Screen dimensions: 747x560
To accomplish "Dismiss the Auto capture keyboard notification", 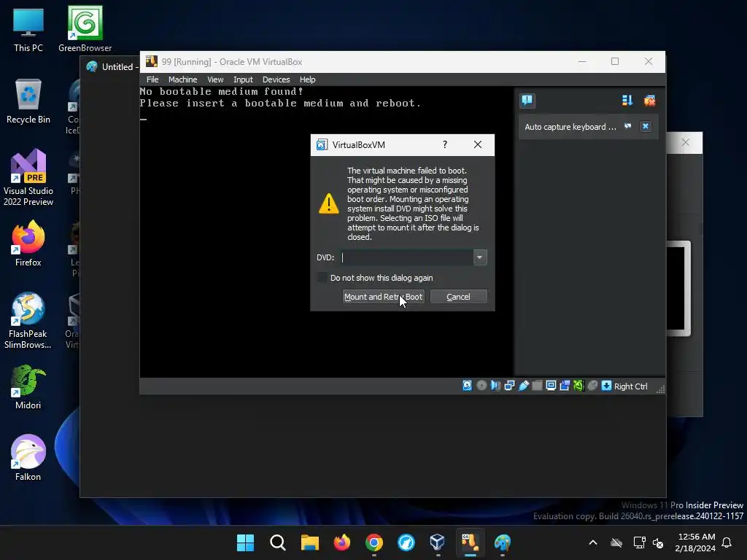I will pyautogui.click(x=646, y=126).
